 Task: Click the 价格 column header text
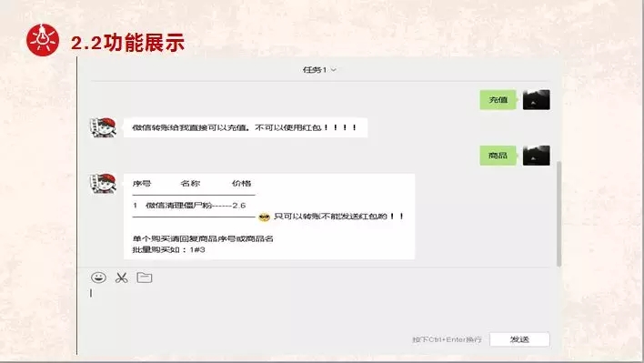point(242,183)
